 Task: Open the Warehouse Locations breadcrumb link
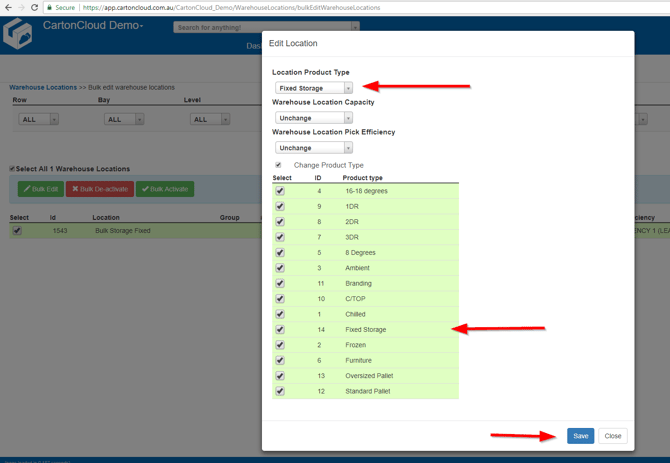43,87
